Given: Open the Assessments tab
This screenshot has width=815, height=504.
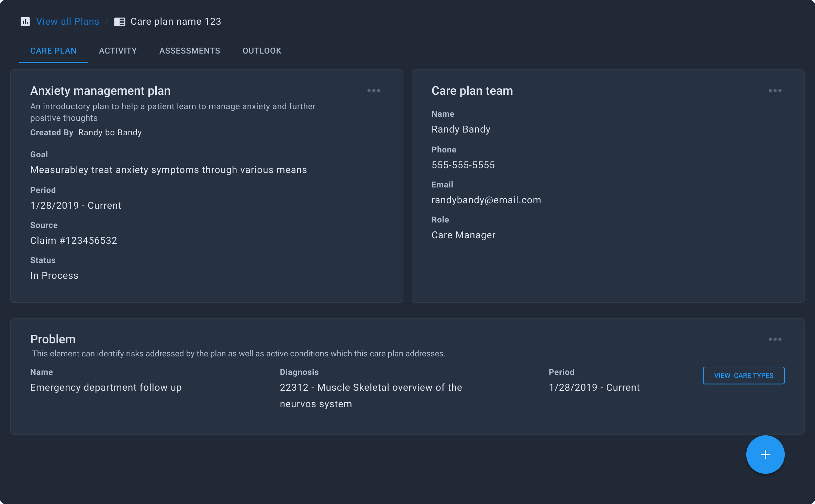Looking at the screenshot, I should tap(190, 51).
